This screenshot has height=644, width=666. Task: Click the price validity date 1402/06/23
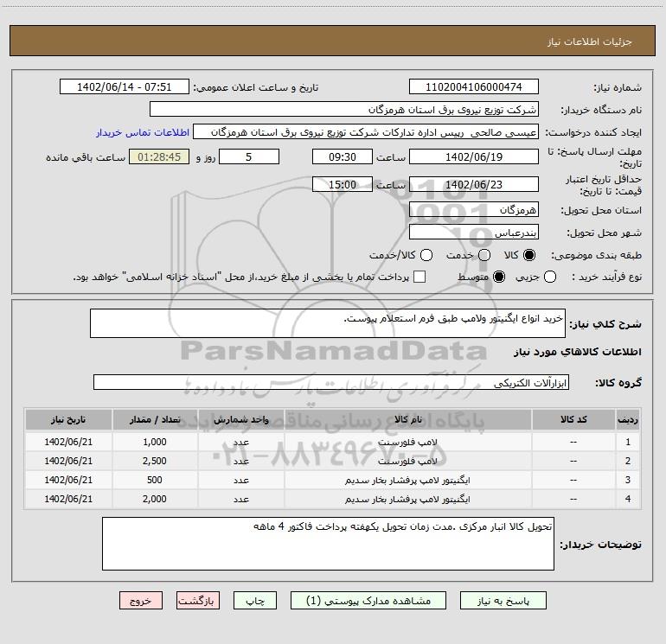click(x=474, y=184)
